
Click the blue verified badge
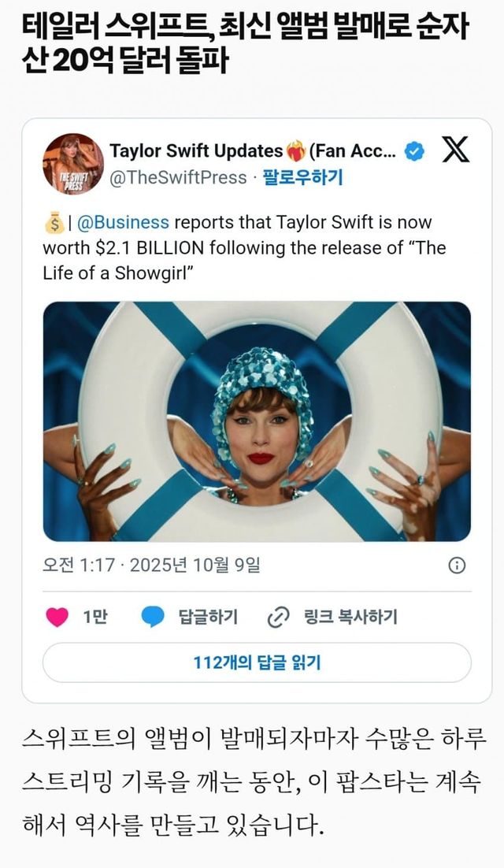415,151
